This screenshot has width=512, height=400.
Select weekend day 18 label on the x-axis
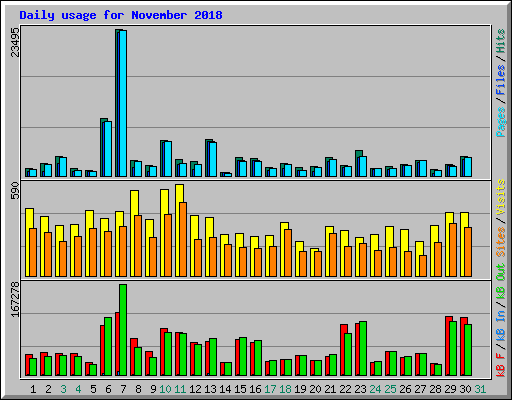tap(285, 389)
